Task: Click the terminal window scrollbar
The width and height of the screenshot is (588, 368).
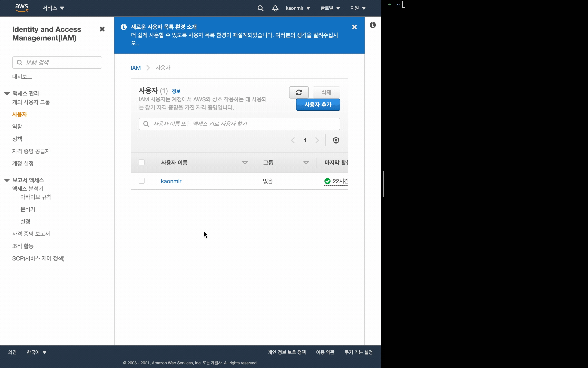Action: tap(383, 184)
